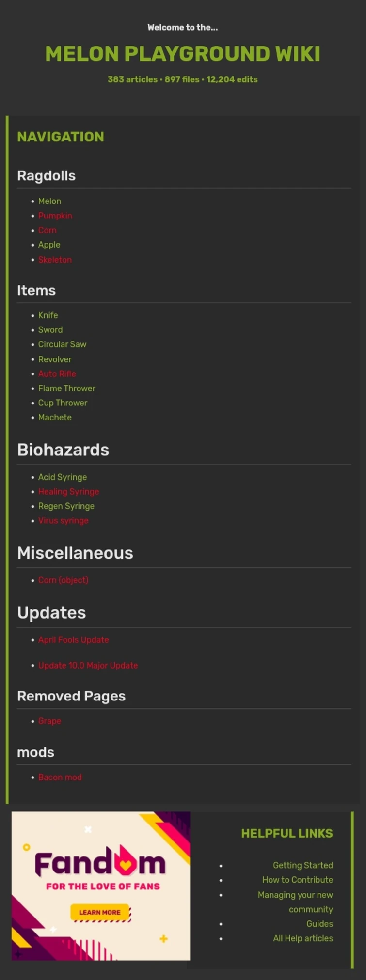Select the Healing Syringe entry
366x980 pixels.
point(68,492)
